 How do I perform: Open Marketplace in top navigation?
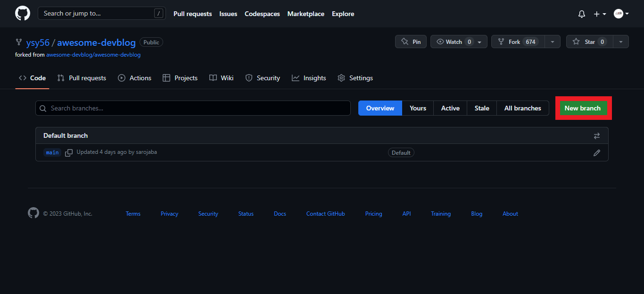pyautogui.click(x=306, y=14)
